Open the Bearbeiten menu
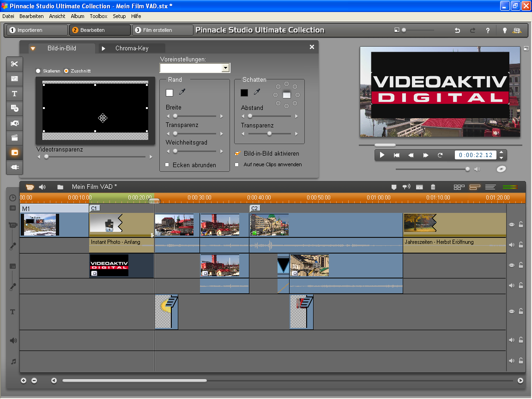This screenshot has height=399, width=532. point(31,16)
